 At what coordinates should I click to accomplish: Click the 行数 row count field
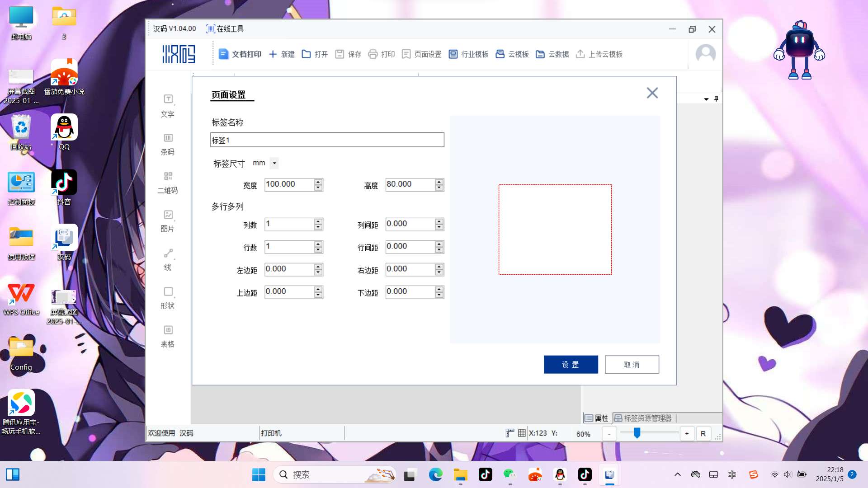coord(289,247)
